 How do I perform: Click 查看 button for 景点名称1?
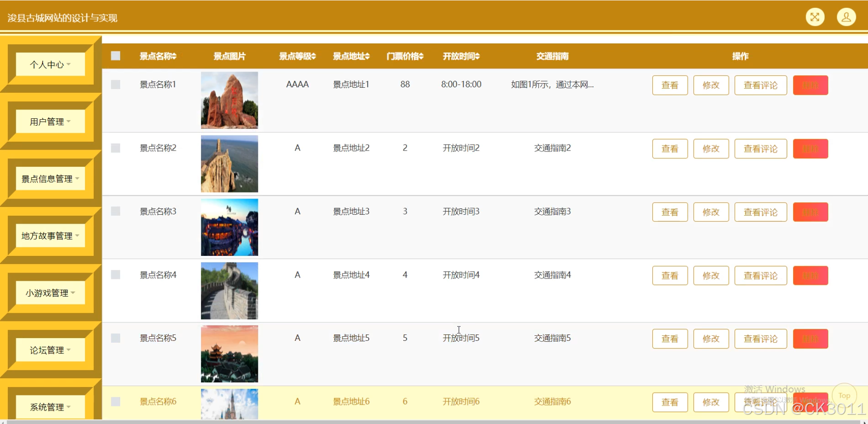(670, 85)
